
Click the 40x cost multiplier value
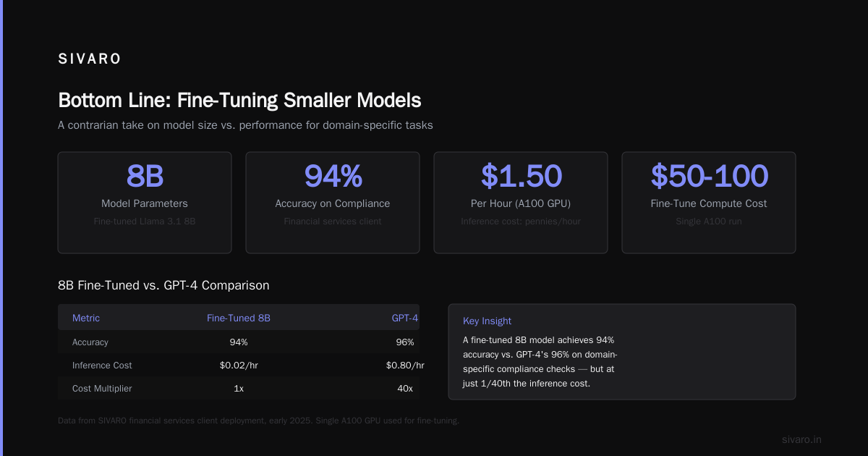point(405,388)
